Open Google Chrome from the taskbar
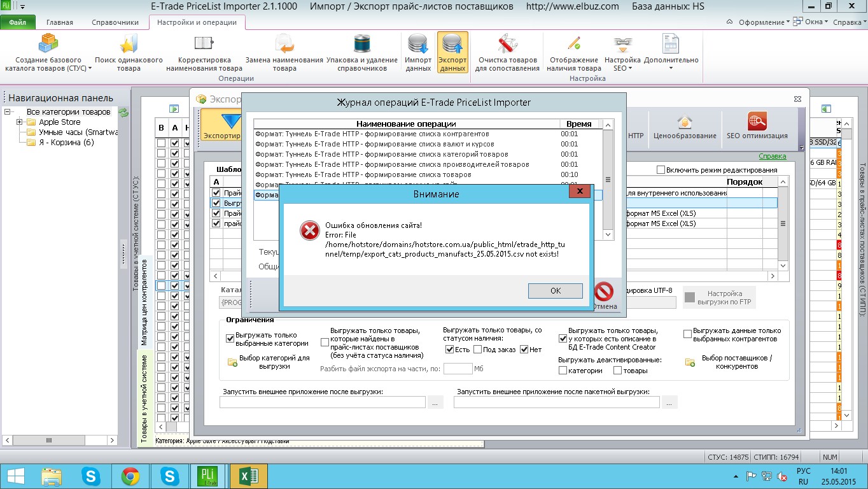 click(130, 476)
